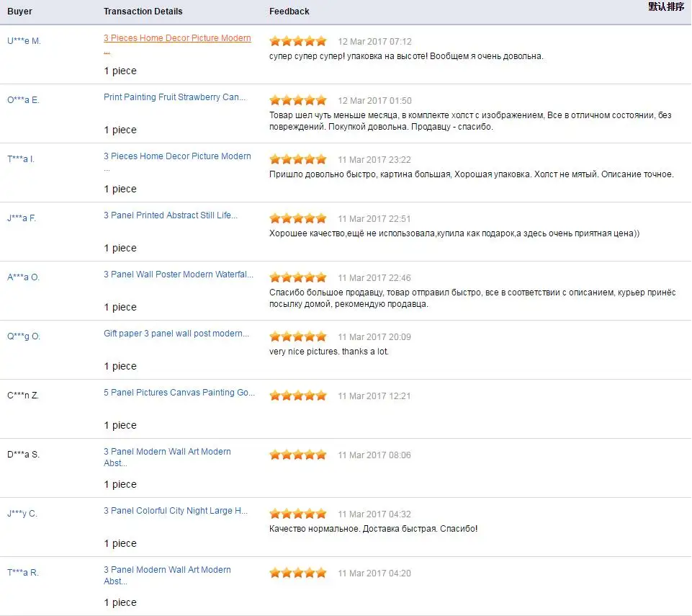Open D***a S.'s 3 Panel Modern Wall Art link
The image size is (692, 616).
click(x=167, y=457)
